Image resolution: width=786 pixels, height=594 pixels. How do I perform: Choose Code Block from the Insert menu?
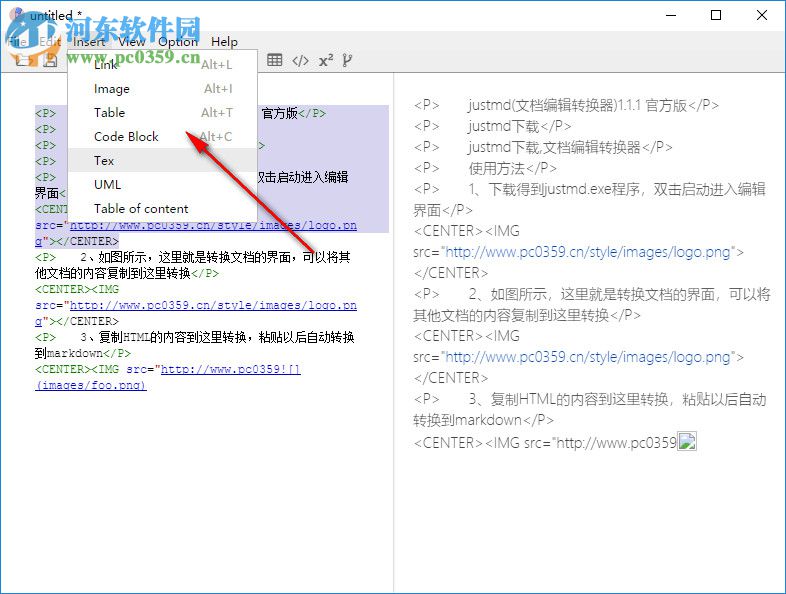(x=162, y=136)
